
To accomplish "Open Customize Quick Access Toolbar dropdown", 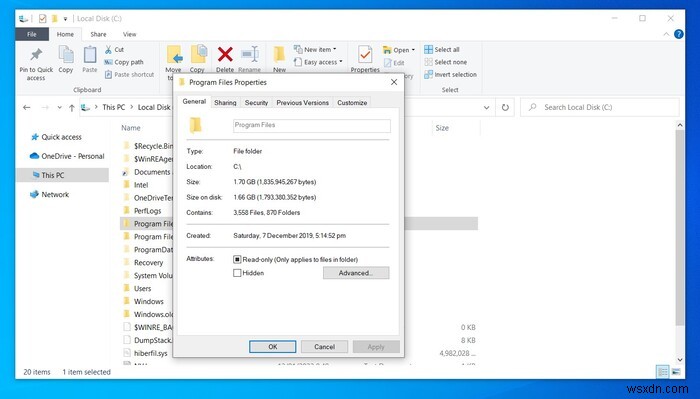I will click(x=65, y=19).
